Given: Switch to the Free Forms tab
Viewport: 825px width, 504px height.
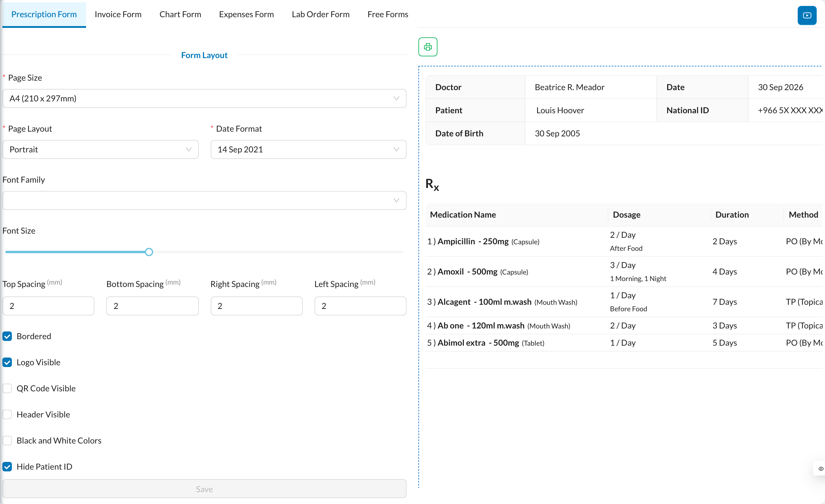Looking at the screenshot, I should coord(387,15).
